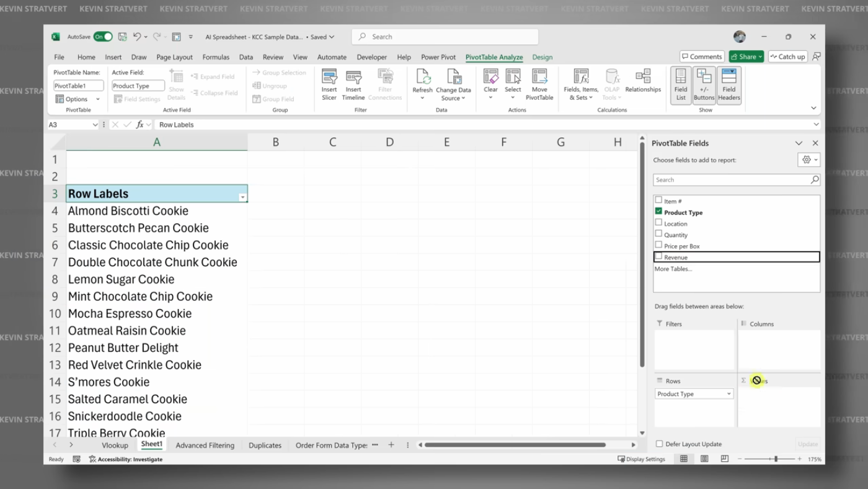The height and width of the screenshot is (489, 868).
Task: Expand the file name Saved dropdown
Action: pyautogui.click(x=332, y=37)
